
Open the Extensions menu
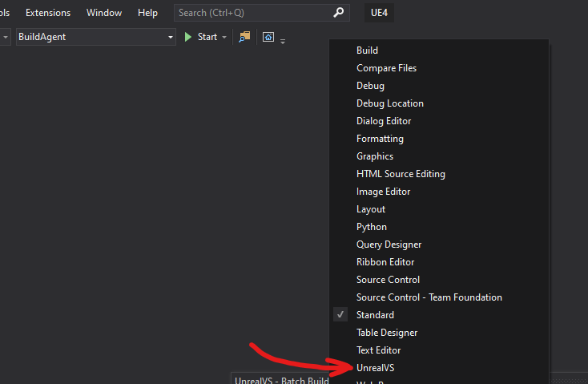coord(48,13)
